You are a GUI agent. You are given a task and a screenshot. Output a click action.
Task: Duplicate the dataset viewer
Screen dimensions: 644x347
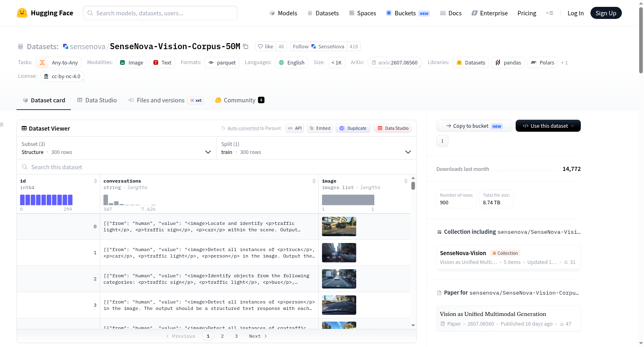353,128
